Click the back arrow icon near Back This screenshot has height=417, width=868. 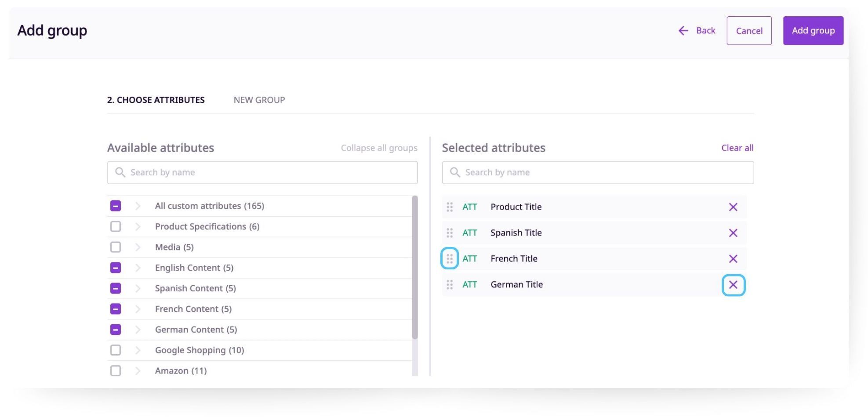pos(683,30)
